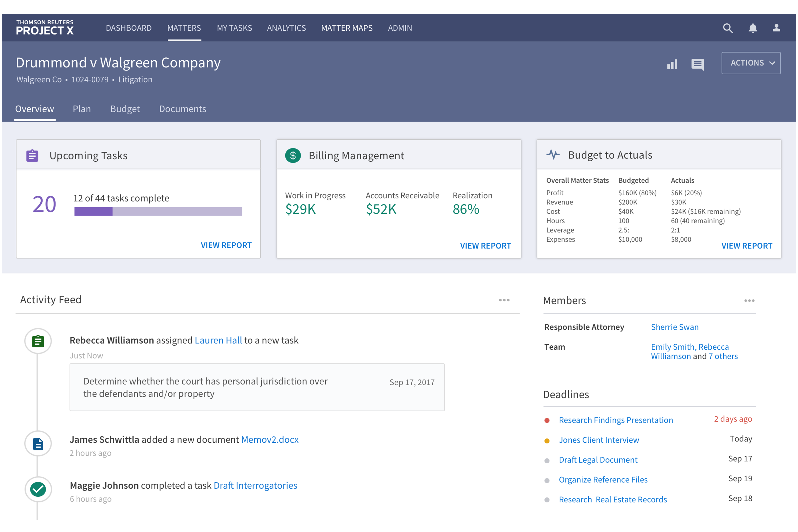Image resolution: width=798 pixels, height=532 pixels.
Task: Click the blue document icon in feed
Action: 38,444
